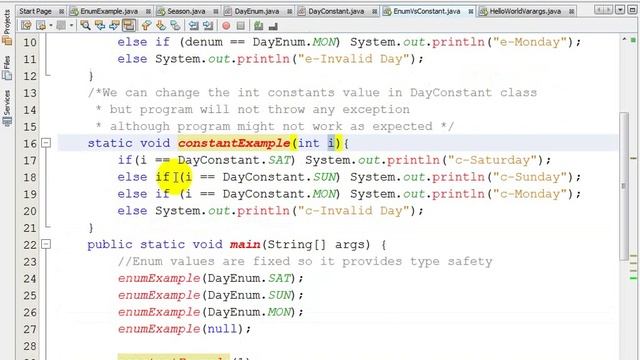The height and width of the screenshot is (360, 640).
Task: Close the DayConstant.java tab
Action: tap(374, 11)
